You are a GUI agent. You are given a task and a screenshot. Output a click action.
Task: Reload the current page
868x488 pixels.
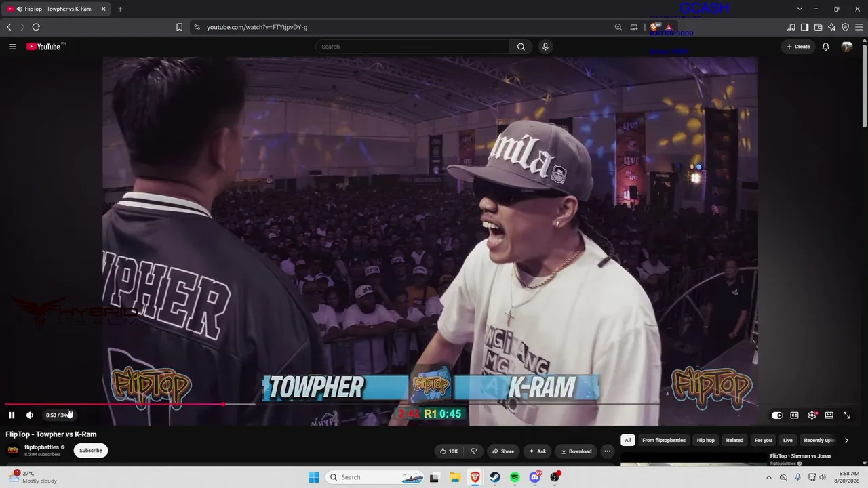(36, 27)
